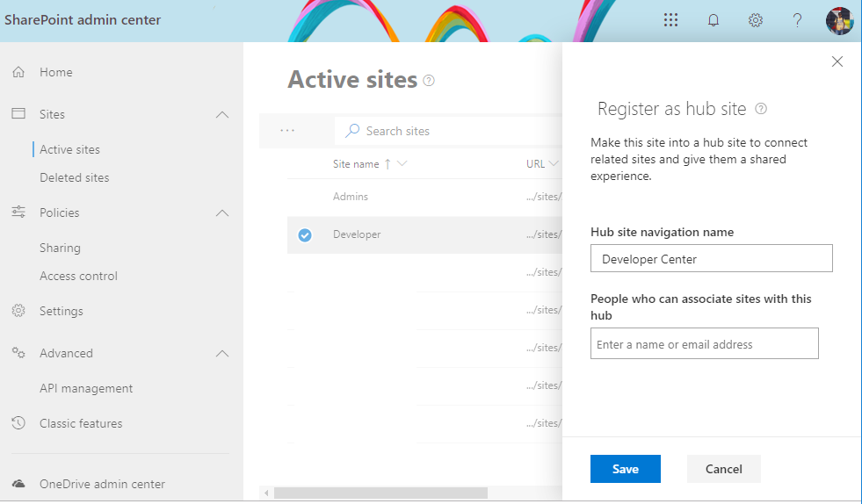Open Access control page

tap(78, 276)
